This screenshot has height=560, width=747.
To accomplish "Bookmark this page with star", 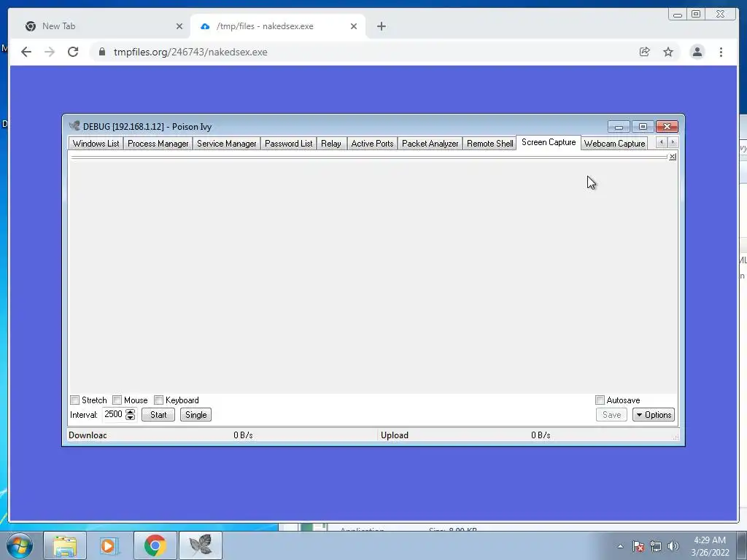I will point(668,52).
